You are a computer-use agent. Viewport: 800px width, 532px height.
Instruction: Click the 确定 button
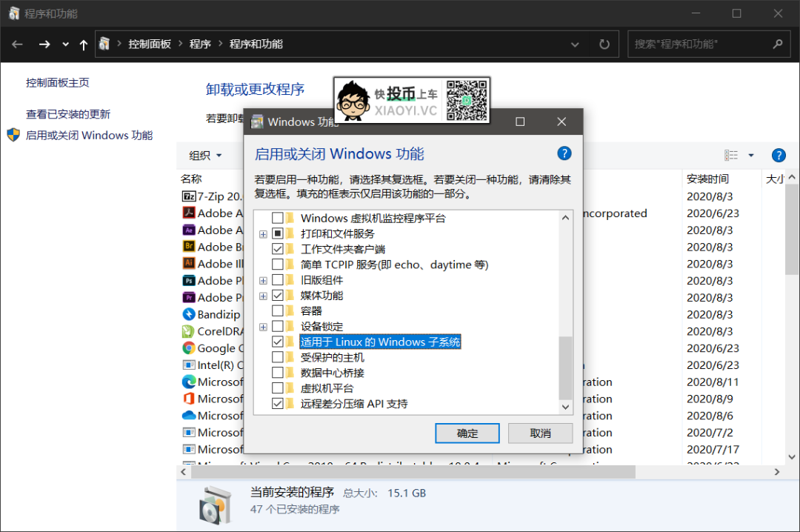click(467, 433)
